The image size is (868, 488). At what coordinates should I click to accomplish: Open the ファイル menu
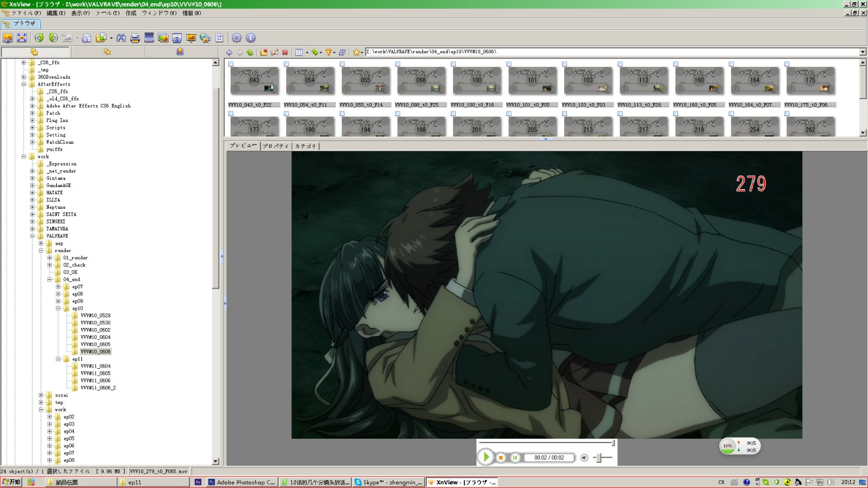pyautogui.click(x=26, y=13)
